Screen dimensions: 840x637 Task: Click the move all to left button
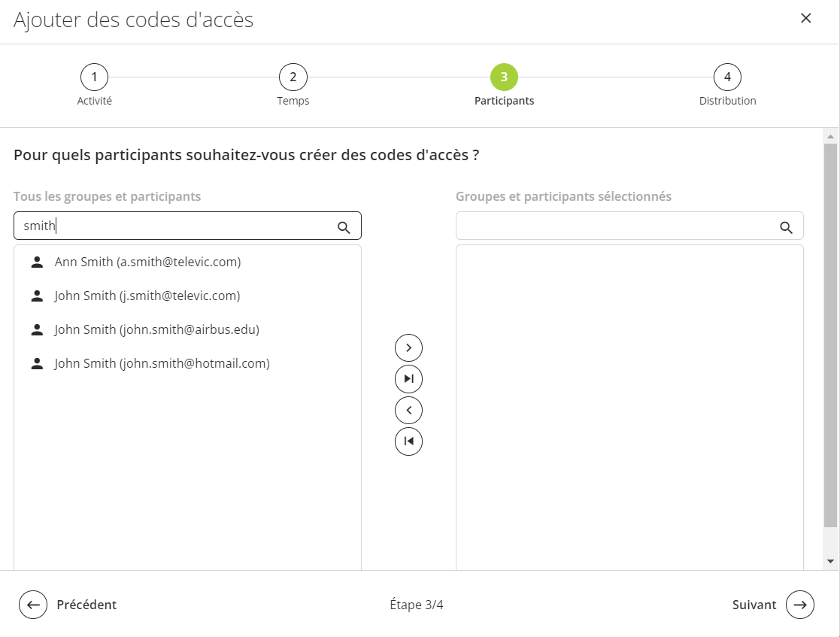[x=409, y=441]
